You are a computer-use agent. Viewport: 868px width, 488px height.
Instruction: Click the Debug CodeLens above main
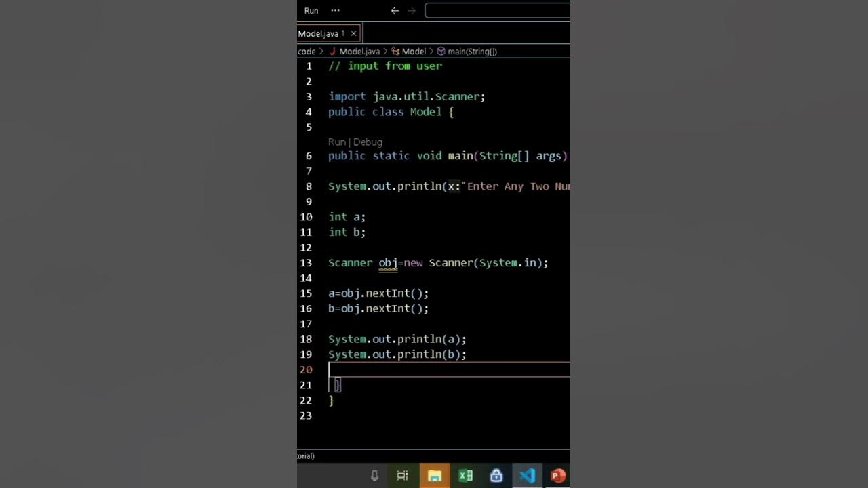click(x=368, y=142)
